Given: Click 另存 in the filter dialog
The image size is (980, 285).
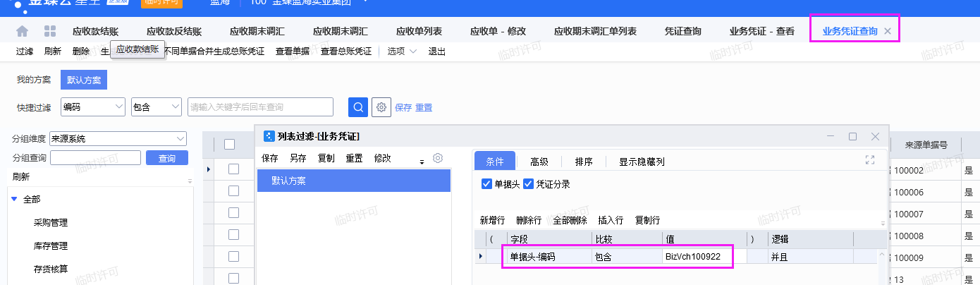Looking at the screenshot, I should click(298, 158).
